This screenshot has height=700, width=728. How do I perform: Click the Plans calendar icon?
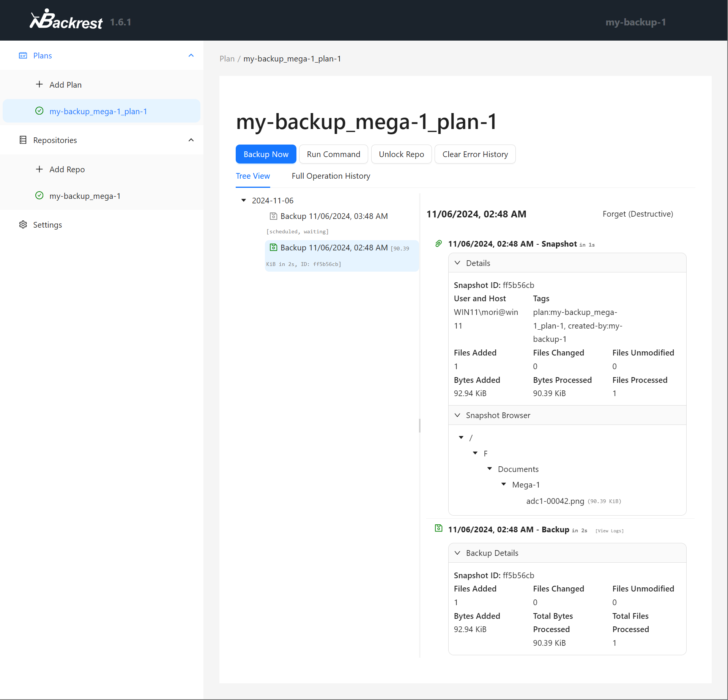[x=23, y=55]
